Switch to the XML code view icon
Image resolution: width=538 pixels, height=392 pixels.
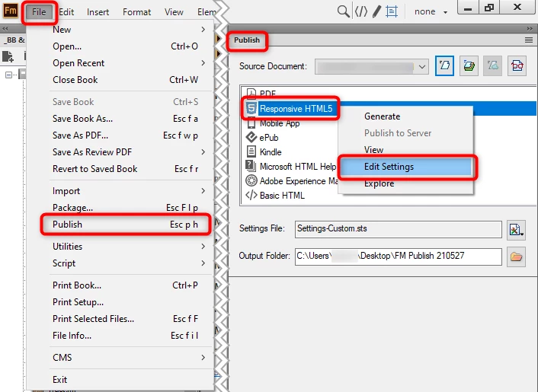point(361,11)
